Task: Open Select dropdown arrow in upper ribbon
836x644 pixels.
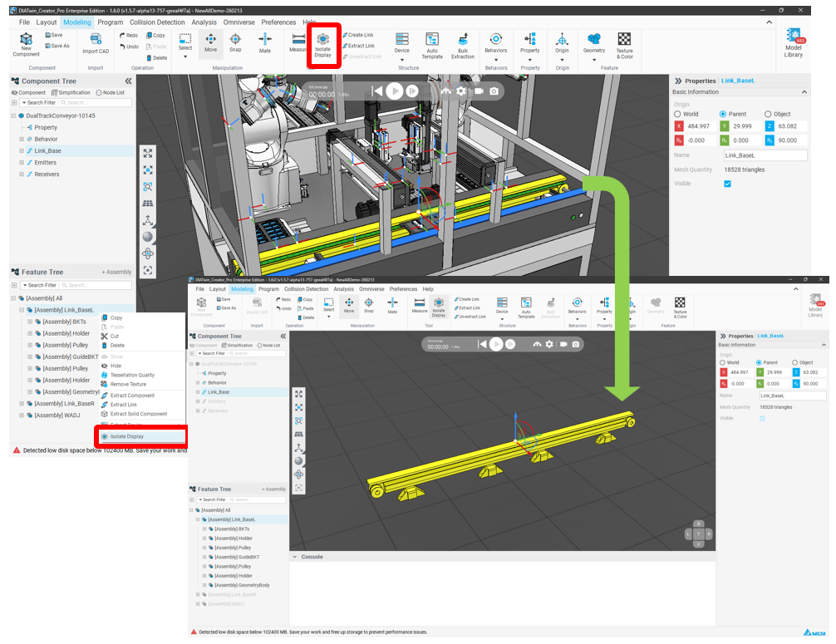Action: pos(185,56)
